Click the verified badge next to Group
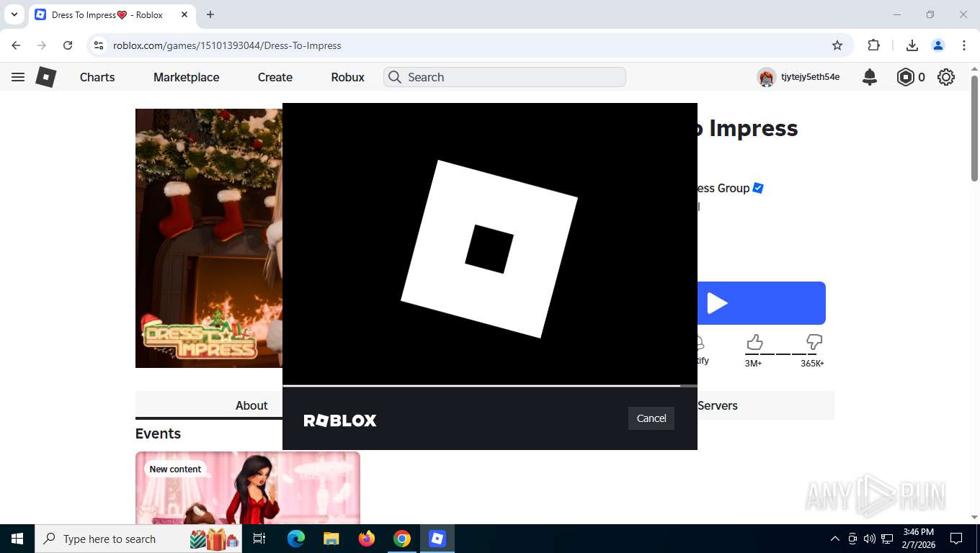 coord(758,188)
